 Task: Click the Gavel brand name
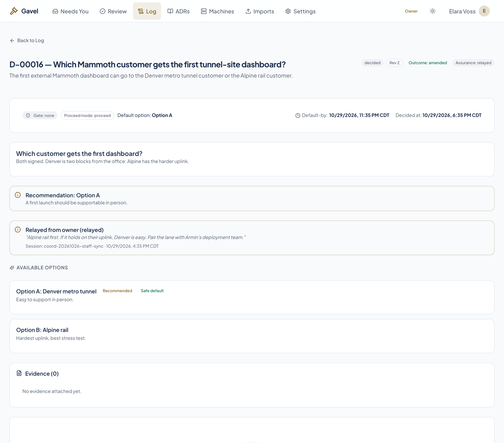(x=30, y=11)
